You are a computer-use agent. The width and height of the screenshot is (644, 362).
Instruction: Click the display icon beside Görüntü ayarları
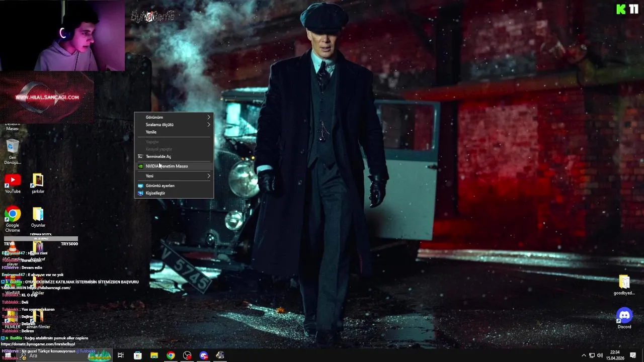coord(140,186)
